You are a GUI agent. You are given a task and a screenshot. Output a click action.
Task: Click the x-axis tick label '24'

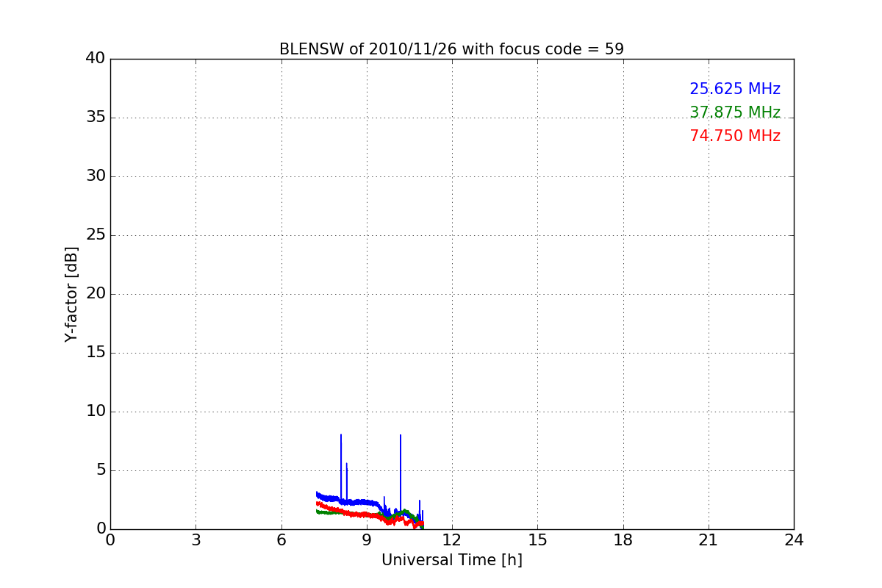pyautogui.click(x=794, y=539)
